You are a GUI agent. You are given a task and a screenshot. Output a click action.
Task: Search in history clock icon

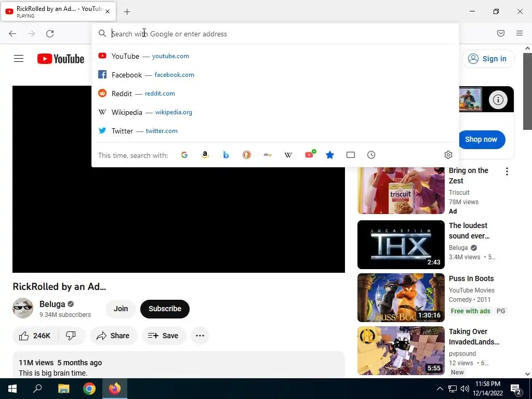pyautogui.click(x=371, y=155)
